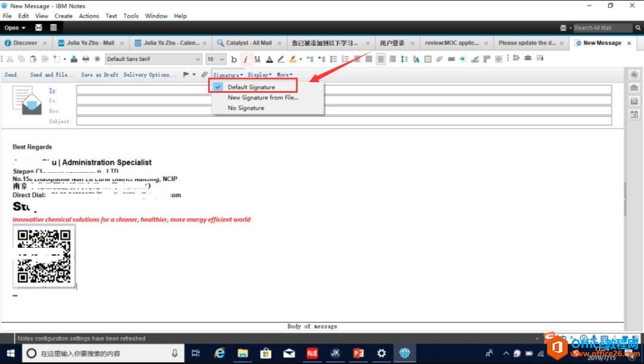Click the Send button
This screenshot has height=364, width=644.
pyautogui.click(x=11, y=74)
